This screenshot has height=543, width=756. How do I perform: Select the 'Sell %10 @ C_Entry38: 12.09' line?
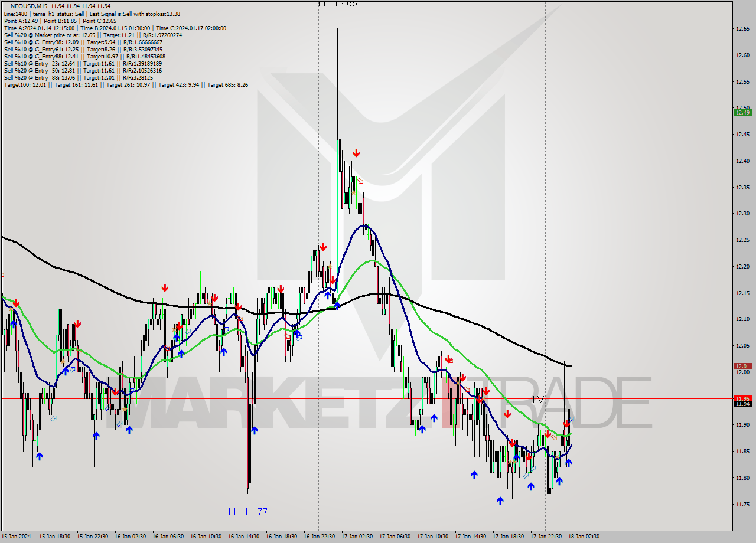point(84,42)
